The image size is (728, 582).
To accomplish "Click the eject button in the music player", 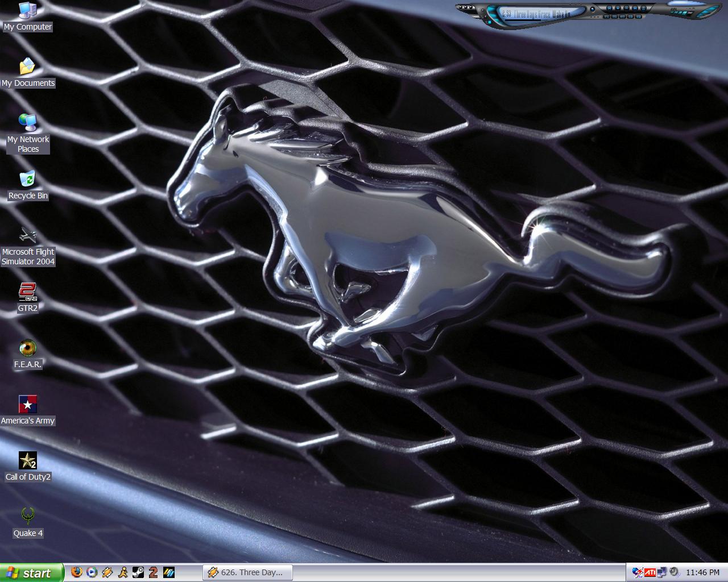I will coord(643,8).
